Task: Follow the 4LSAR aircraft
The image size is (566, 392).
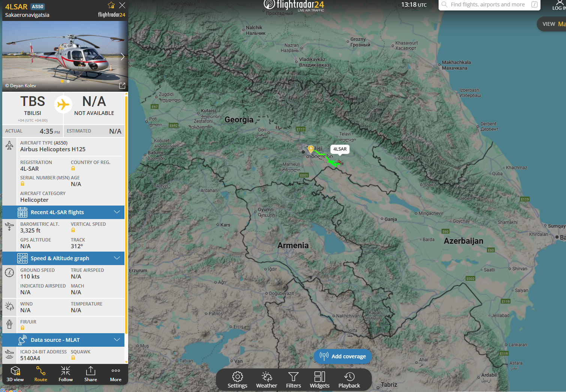Action: (x=66, y=374)
